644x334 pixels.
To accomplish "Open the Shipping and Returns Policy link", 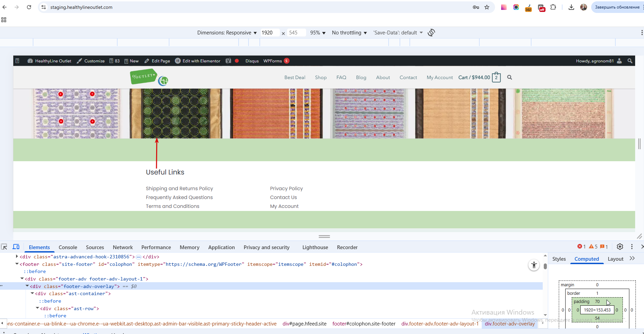I will pyautogui.click(x=179, y=188).
